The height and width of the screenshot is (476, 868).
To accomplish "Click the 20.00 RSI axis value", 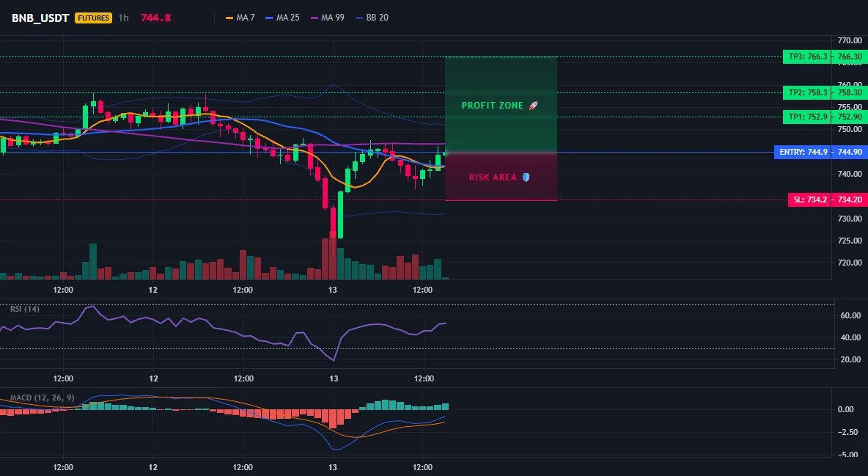I will click(850, 359).
